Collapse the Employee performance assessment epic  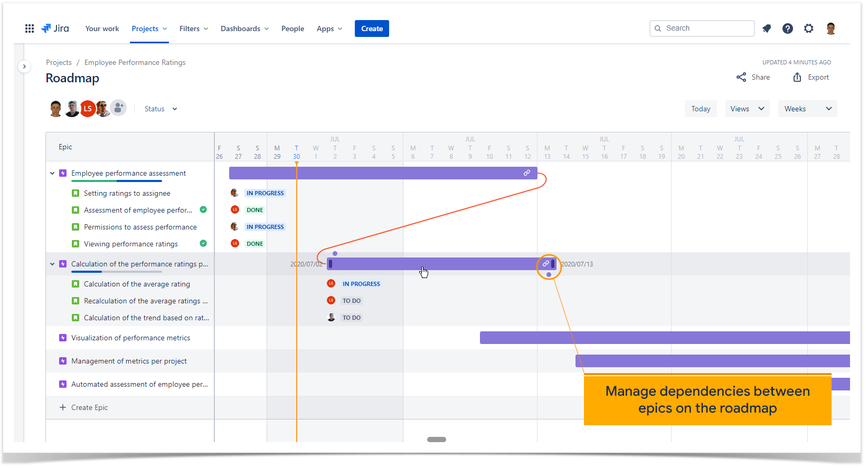pos(52,173)
